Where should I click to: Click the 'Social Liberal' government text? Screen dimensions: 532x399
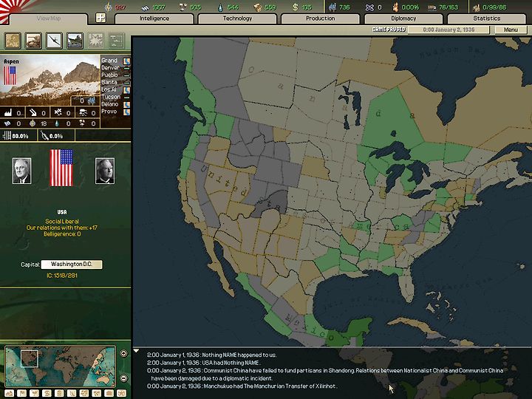(62, 221)
